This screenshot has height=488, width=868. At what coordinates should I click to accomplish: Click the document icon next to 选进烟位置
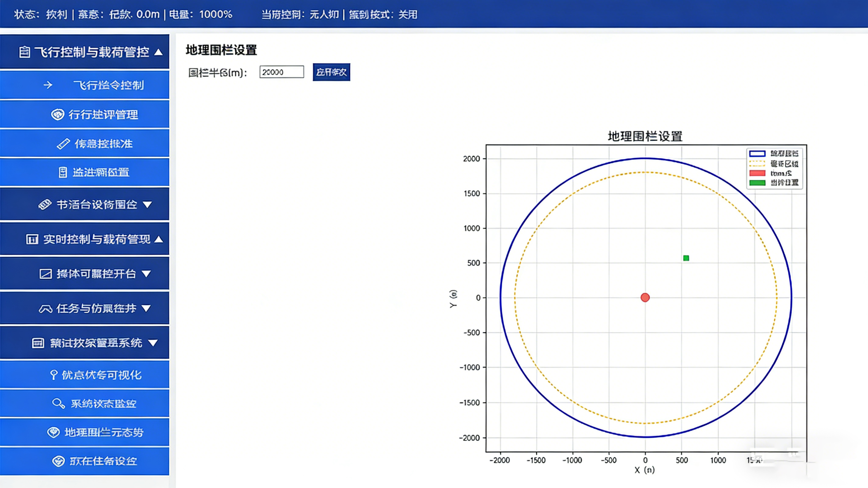pyautogui.click(x=63, y=172)
